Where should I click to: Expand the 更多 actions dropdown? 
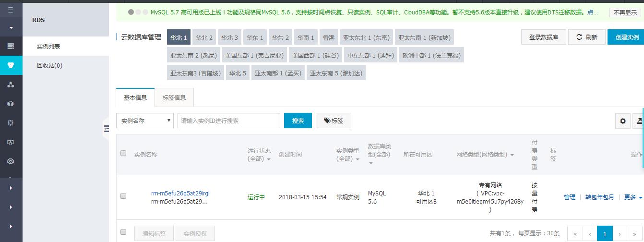coord(633,197)
